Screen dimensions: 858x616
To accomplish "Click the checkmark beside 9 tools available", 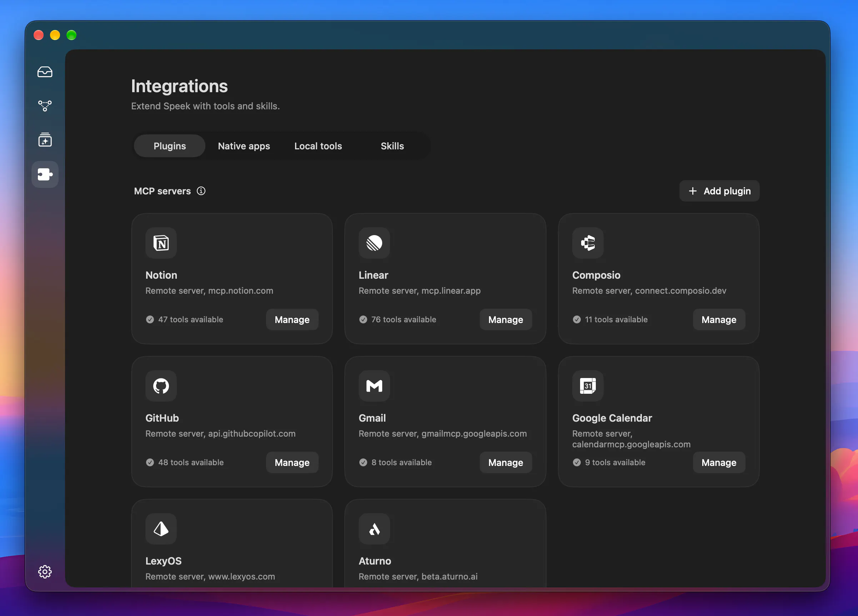I will pos(577,462).
